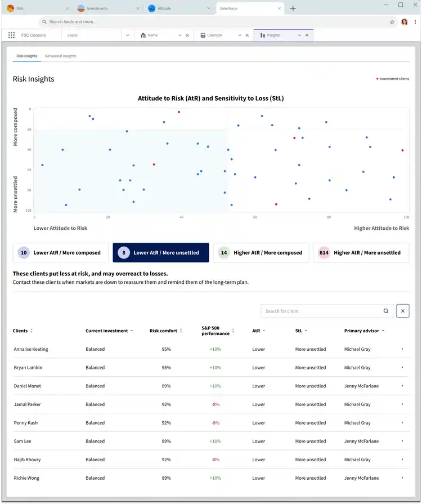Expand the Leads navigation dropdown
This screenshot has height=504, width=422.
coord(128,35)
